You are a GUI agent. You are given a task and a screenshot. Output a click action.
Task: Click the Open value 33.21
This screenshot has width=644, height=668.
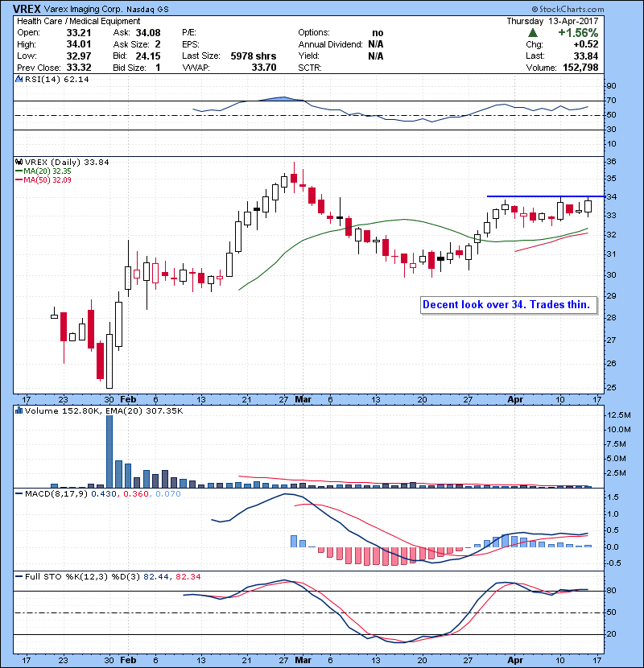(x=78, y=33)
